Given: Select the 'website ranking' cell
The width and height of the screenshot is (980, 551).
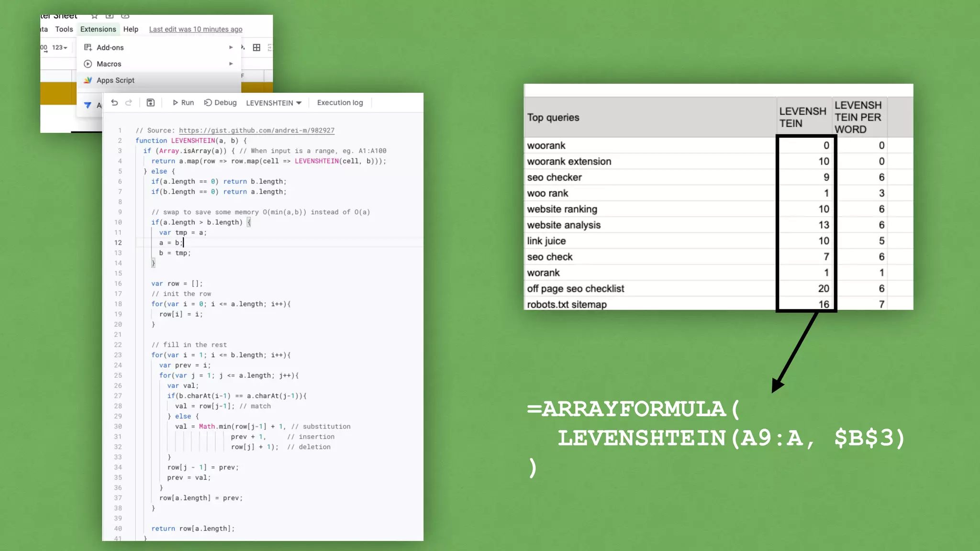Looking at the screenshot, I should (x=650, y=209).
